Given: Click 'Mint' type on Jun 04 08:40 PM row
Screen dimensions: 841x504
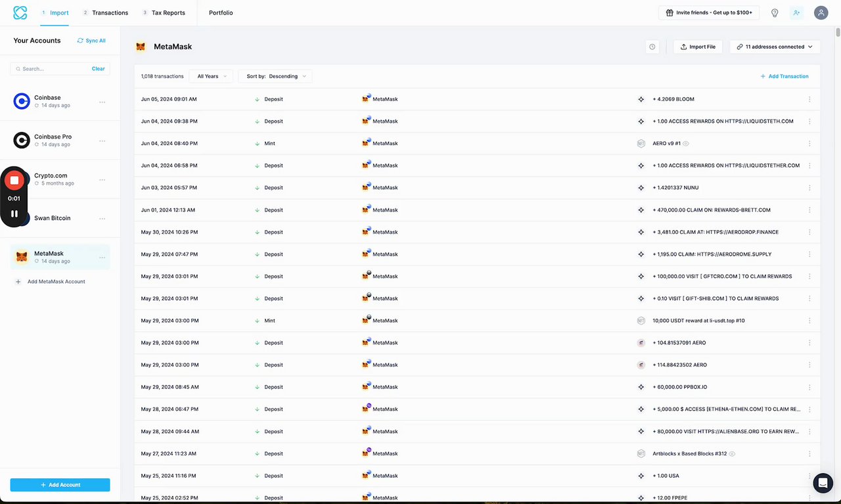Looking at the screenshot, I should [x=269, y=143].
